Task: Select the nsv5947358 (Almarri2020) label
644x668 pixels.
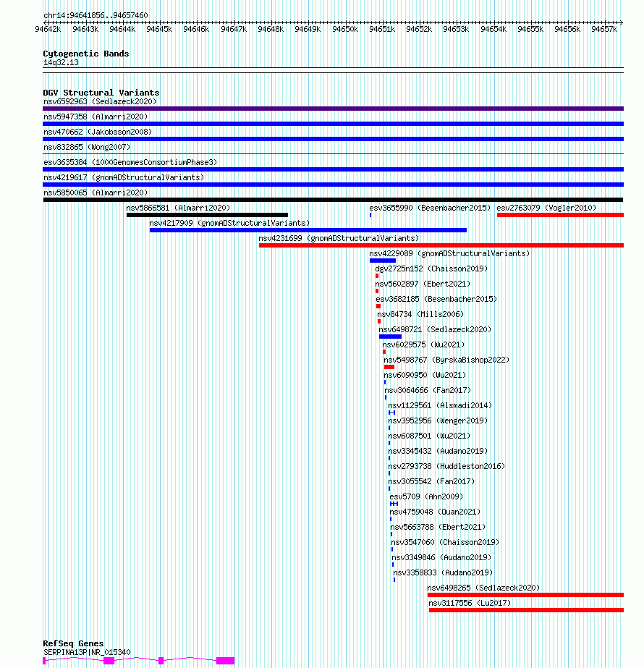Action: click(96, 117)
